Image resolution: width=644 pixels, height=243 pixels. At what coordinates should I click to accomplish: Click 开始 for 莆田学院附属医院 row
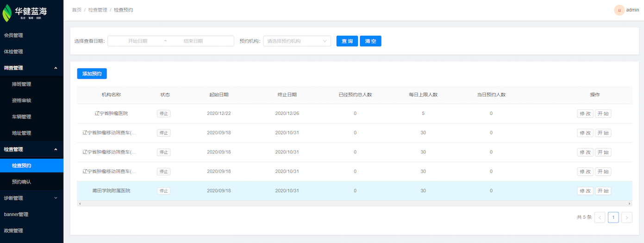(603, 191)
